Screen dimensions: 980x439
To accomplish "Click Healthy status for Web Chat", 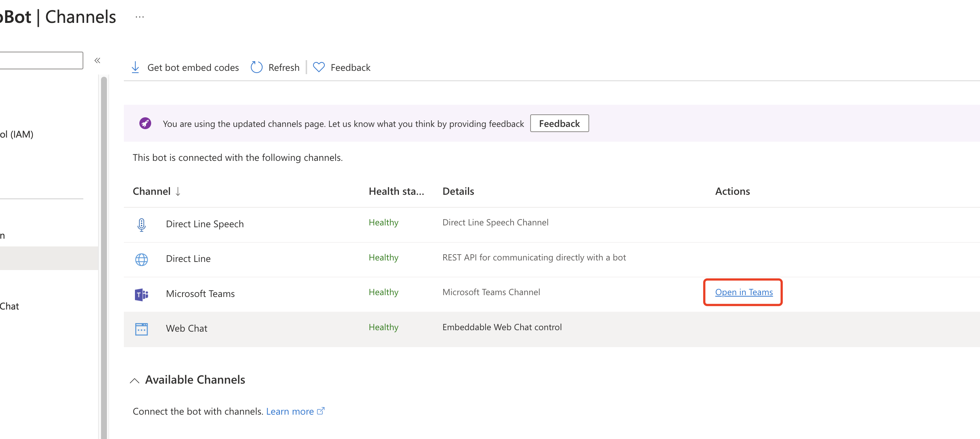I will tap(383, 327).
